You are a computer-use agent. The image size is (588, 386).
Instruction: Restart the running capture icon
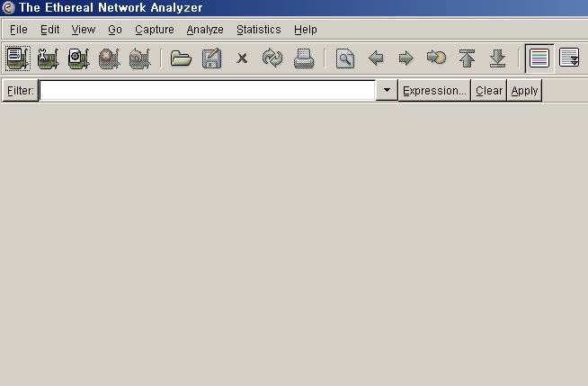(139, 58)
